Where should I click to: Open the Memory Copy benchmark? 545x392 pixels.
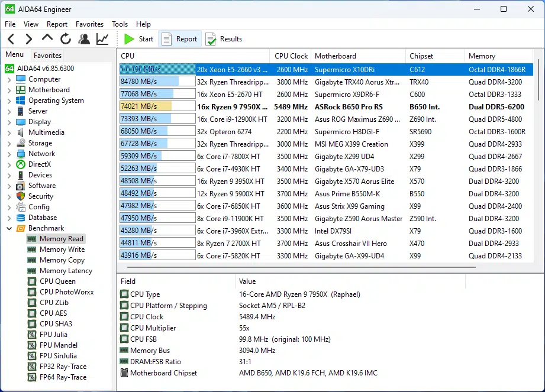(x=62, y=260)
